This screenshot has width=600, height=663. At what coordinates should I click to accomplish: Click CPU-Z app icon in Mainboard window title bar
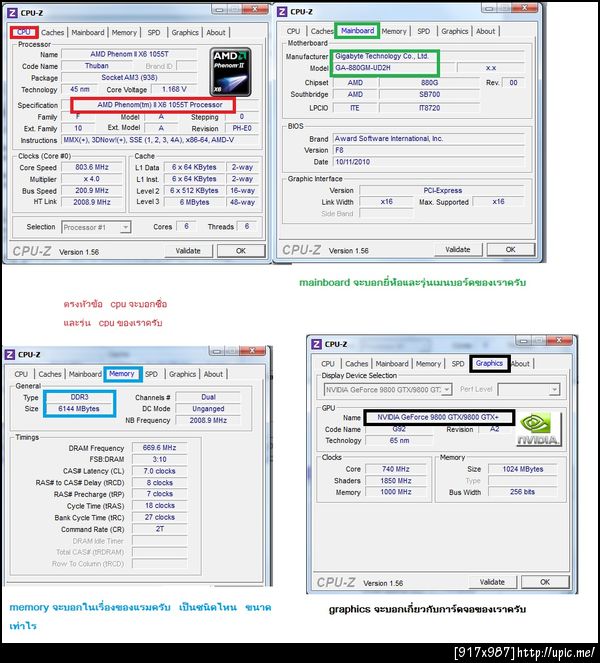[282, 12]
